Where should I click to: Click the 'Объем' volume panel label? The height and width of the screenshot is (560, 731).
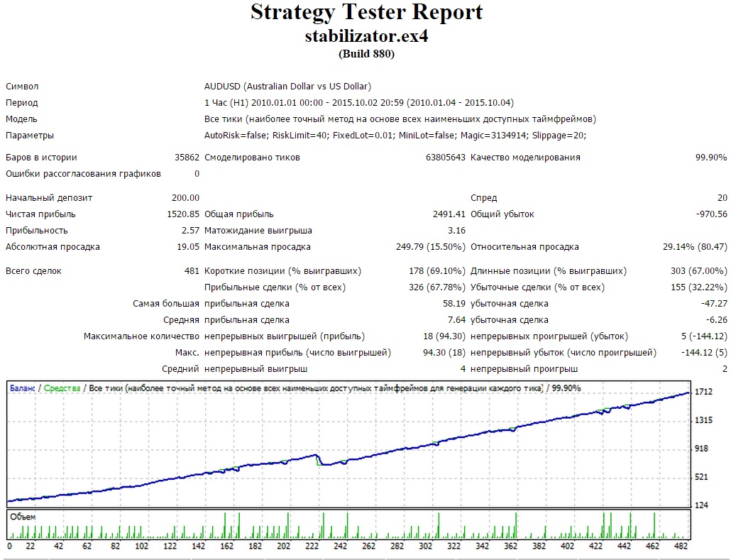(x=23, y=517)
